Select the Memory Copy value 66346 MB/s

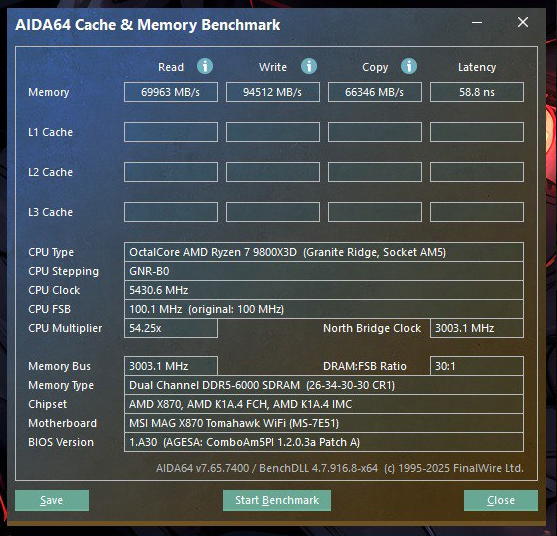tap(375, 92)
